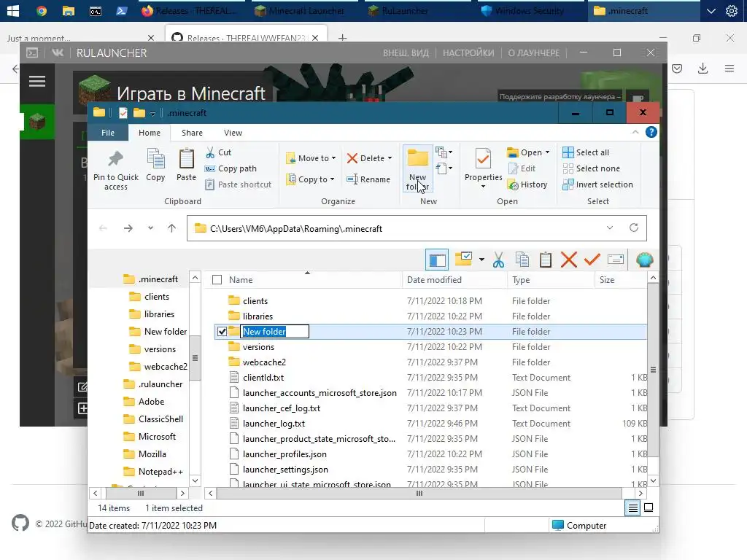747x560 pixels.
Task: Open PowerShell from the taskbar
Action: coord(122,10)
